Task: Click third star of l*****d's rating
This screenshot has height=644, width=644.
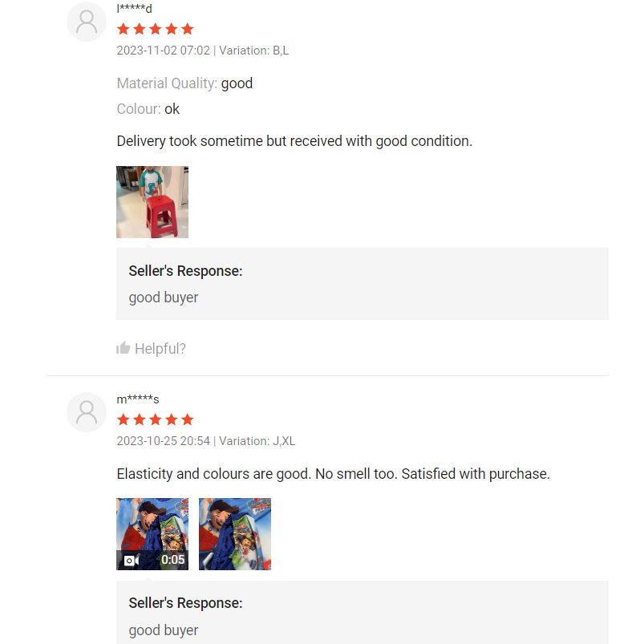Action: click(156, 29)
